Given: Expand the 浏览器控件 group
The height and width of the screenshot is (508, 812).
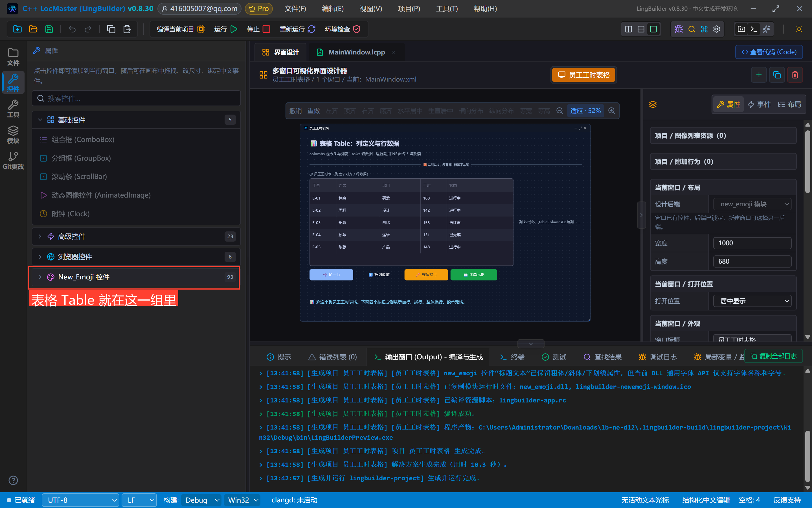Looking at the screenshot, I should (x=136, y=257).
